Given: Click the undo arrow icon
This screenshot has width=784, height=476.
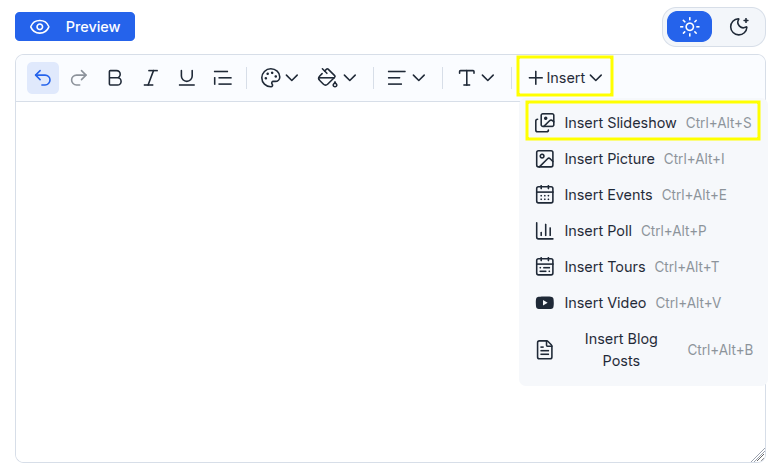Looking at the screenshot, I should coord(43,78).
